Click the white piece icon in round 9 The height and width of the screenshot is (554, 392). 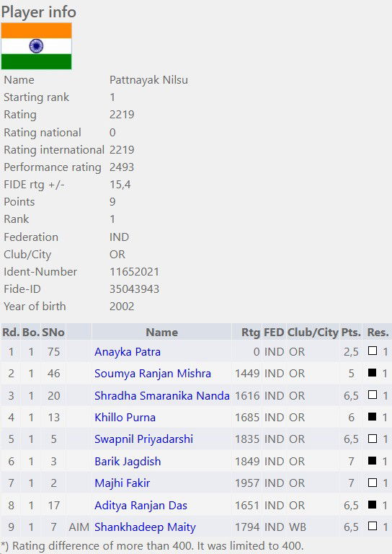click(373, 526)
